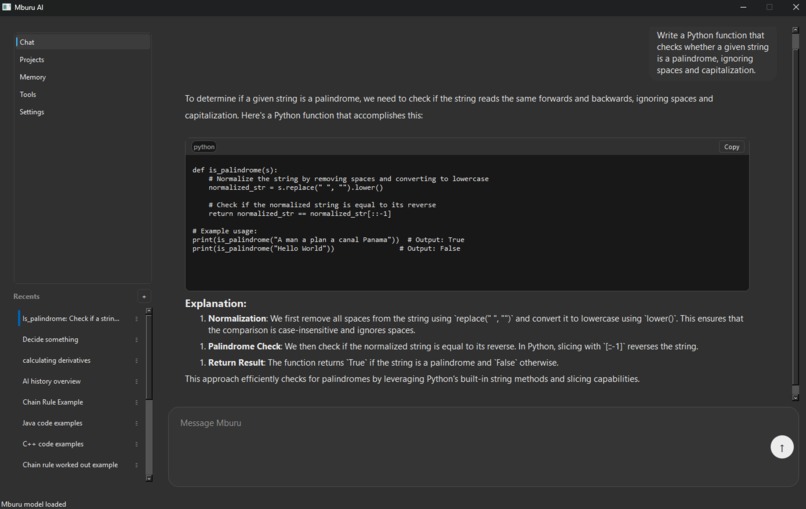Image resolution: width=806 pixels, height=509 pixels.
Task: Click Recents list scroll down arrow
Action: pyautogui.click(x=149, y=478)
